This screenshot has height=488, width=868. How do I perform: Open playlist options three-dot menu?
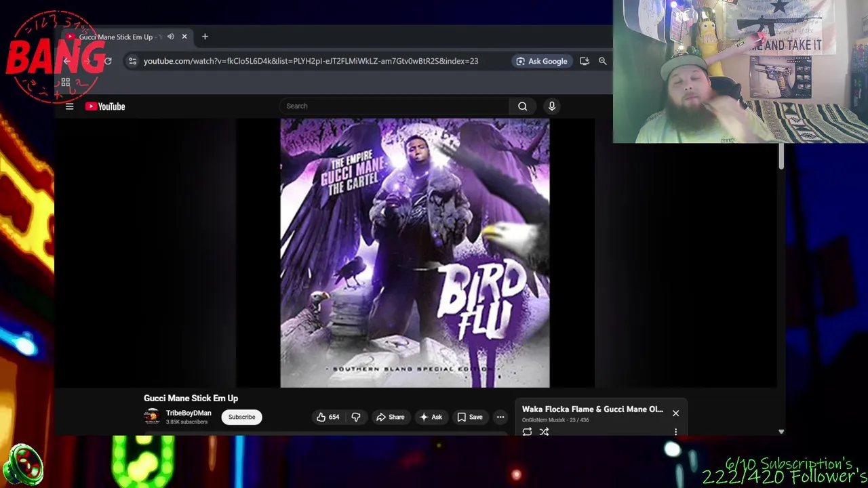pyautogui.click(x=675, y=432)
